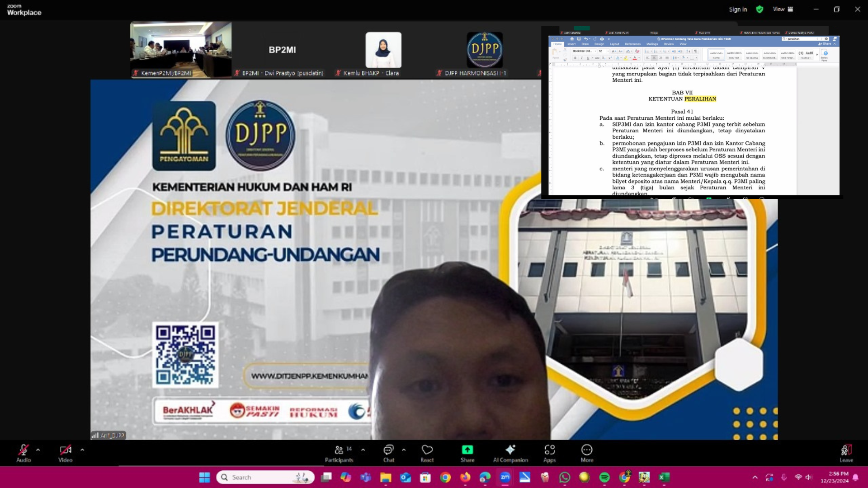Open the Design tab in shared Word window
The height and width of the screenshot is (488, 868).
coord(599,44)
